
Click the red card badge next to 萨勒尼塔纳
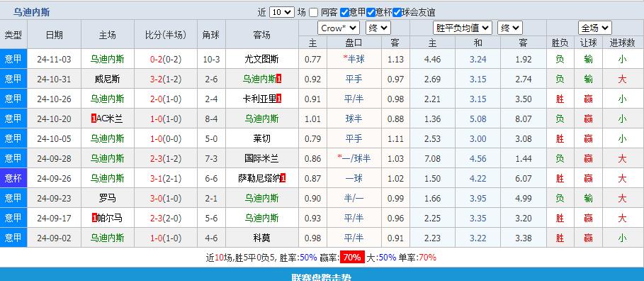point(283,178)
